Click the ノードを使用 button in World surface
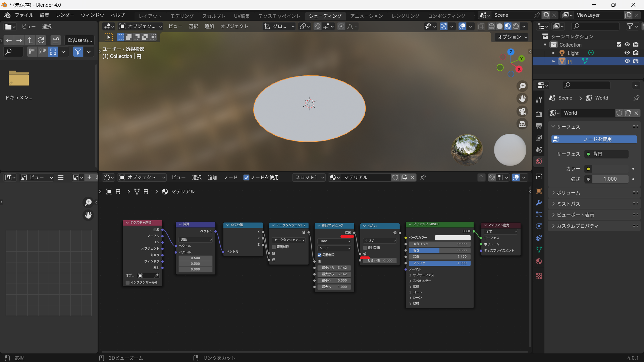The height and width of the screenshot is (362, 644). [594, 139]
